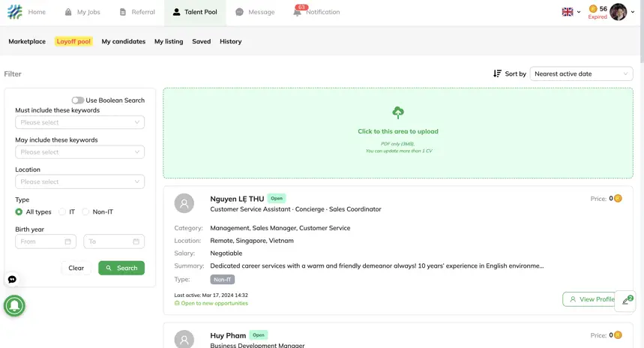Click the Clear filter button
Image resolution: width=644 pixels, height=348 pixels.
[76, 268]
